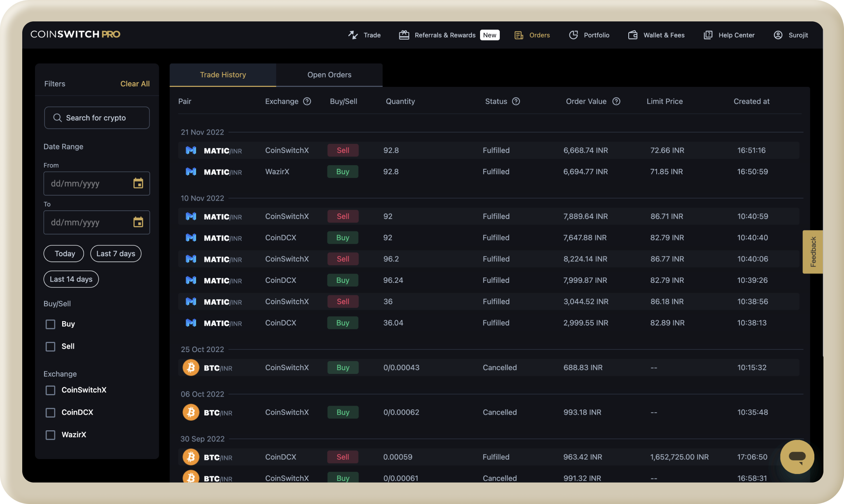
Task: Open the Portfolio menu item
Action: [x=597, y=35]
